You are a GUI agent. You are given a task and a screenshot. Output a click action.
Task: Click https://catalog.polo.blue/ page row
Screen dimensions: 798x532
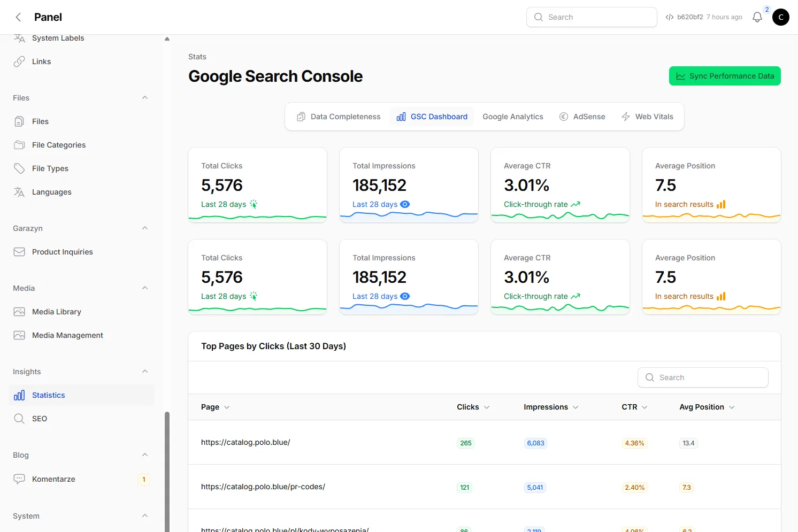485,442
